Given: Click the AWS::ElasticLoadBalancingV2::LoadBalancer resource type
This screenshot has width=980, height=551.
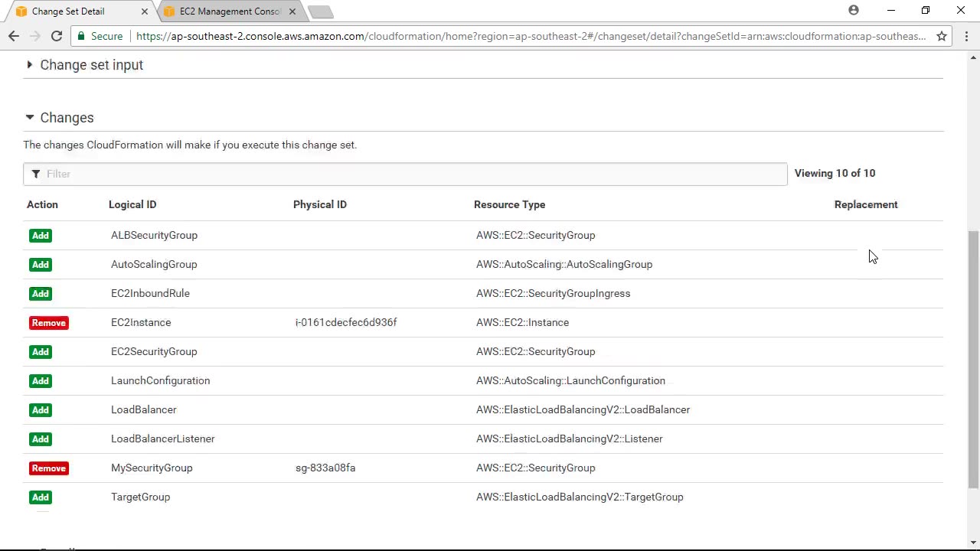Looking at the screenshot, I should pyautogui.click(x=583, y=409).
